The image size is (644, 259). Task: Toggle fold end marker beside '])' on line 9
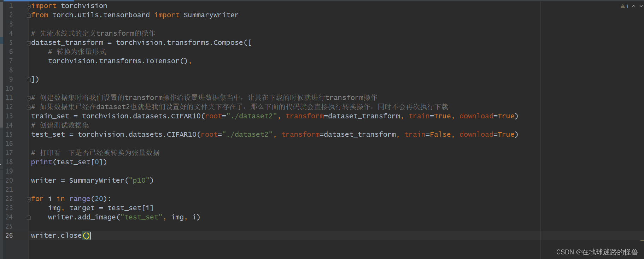[29, 80]
